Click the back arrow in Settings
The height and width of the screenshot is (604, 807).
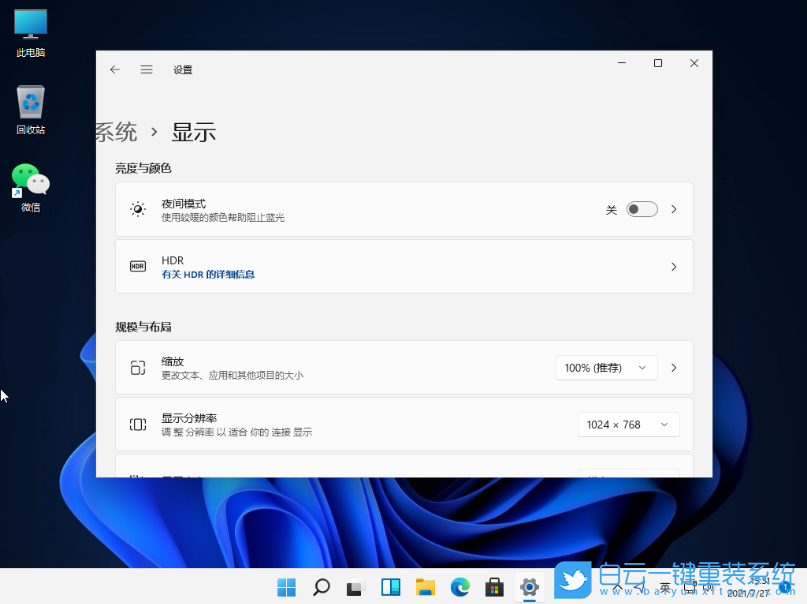[114, 69]
